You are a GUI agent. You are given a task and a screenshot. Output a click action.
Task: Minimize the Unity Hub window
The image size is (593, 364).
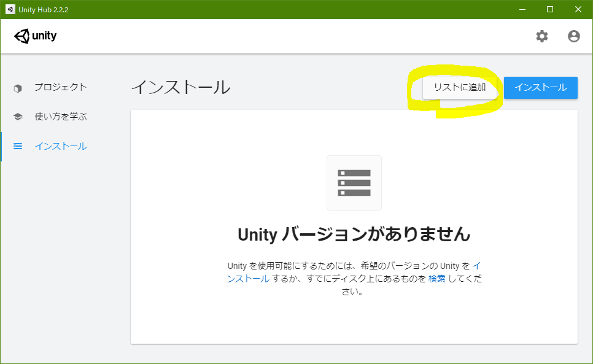[x=522, y=9]
